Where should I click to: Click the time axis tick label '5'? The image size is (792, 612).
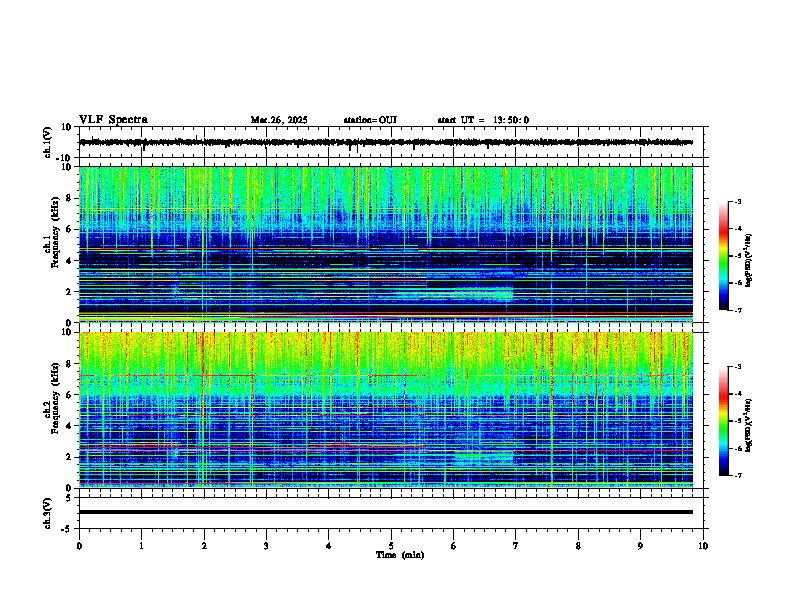[391, 546]
